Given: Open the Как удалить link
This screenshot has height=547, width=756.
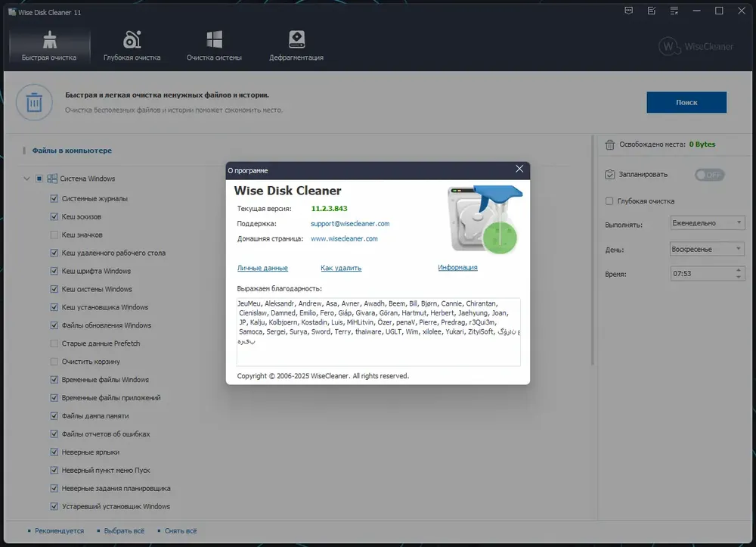Looking at the screenshot, I should tap(341, 268).
